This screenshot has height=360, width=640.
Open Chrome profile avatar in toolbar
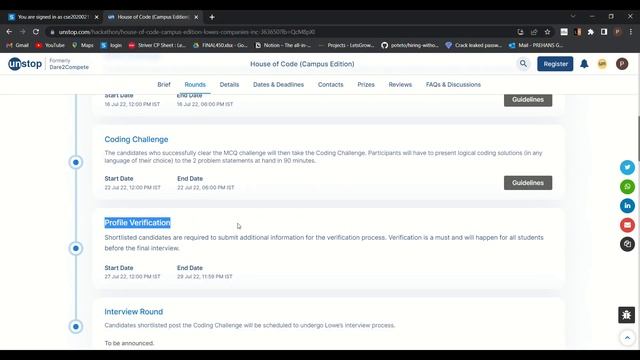[x=618, y=32]
